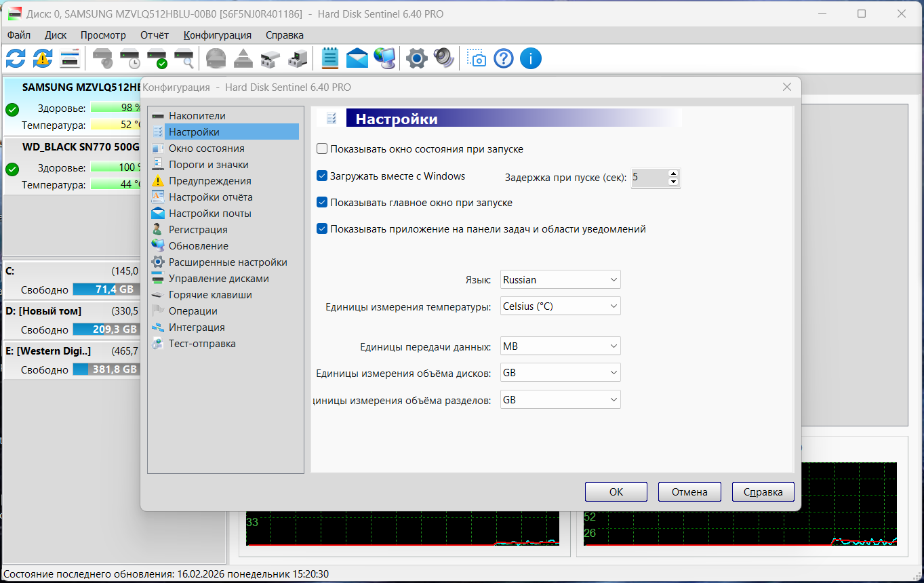Image resolution: width=924 pixels, height=583 pixels.
Task: Click the Отмена button
Action: (x=689, y=492)
